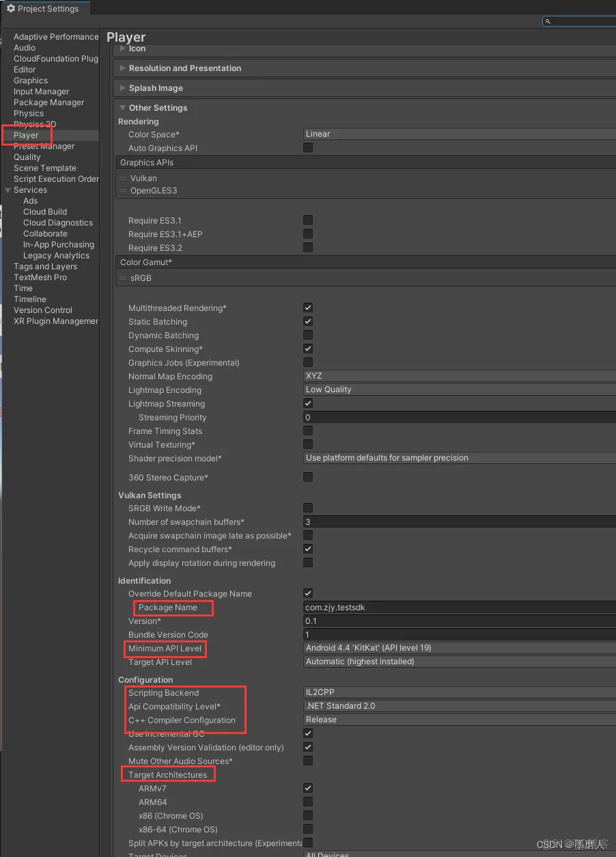Image resolution: width=616 pixels, height=857 pixels.
Task: Click the Streaming Priority field
Action: 460,417
